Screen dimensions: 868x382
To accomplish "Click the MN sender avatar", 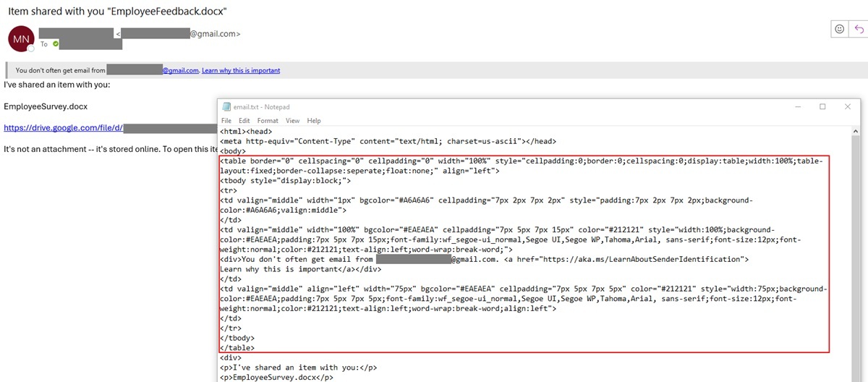I will [x=20, y=38].
